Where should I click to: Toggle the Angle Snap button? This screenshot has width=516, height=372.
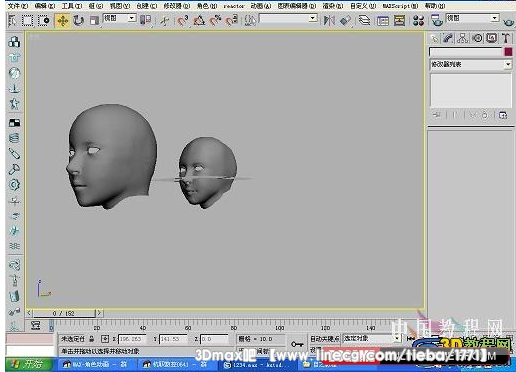click(199, 20)
